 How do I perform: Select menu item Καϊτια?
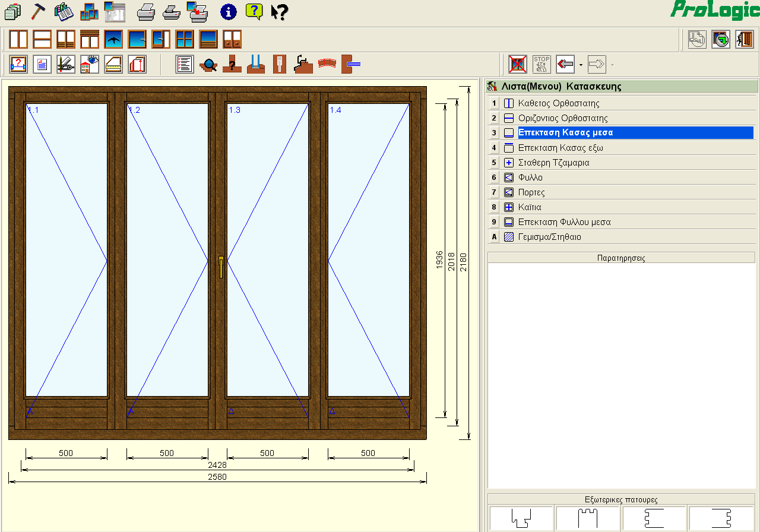[621, 207]
